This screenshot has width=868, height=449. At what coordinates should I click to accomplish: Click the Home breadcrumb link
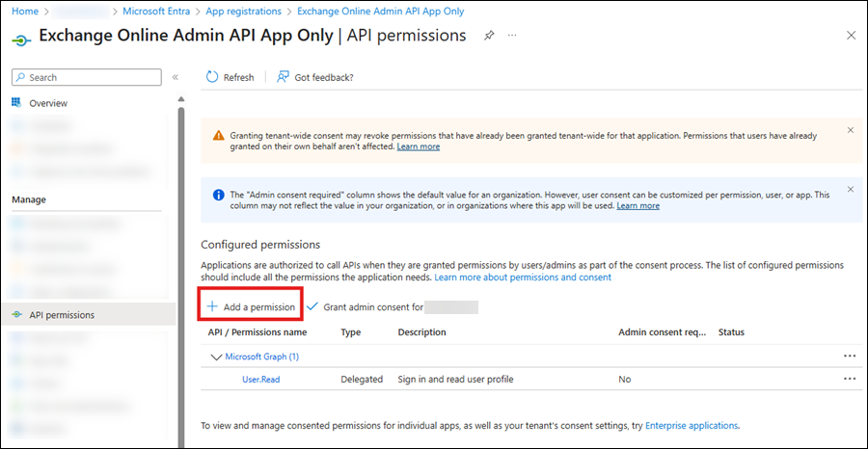point(25,11)
